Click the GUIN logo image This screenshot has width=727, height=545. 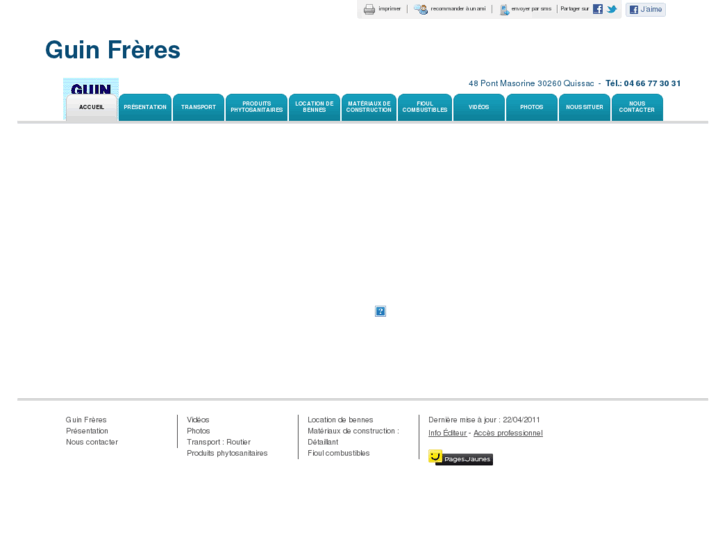(x=91, y=87)
